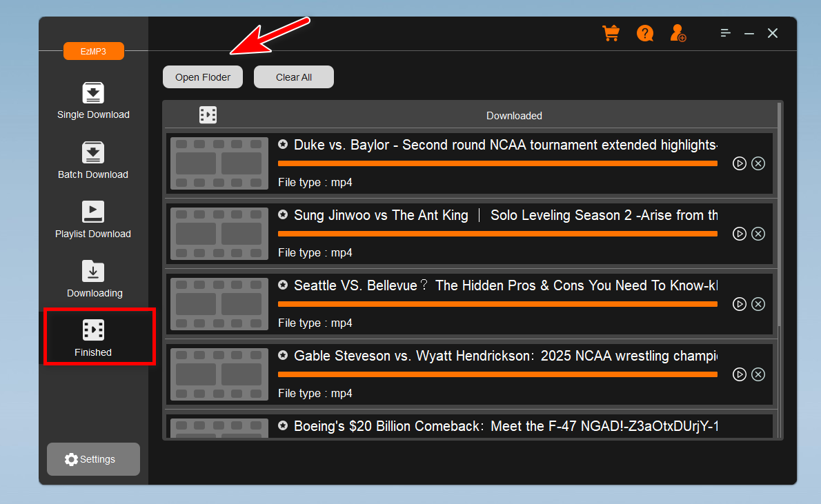Screen dimensions: 821x504
Task: Click the user account register icon
Action: click(x=678, y=33)
